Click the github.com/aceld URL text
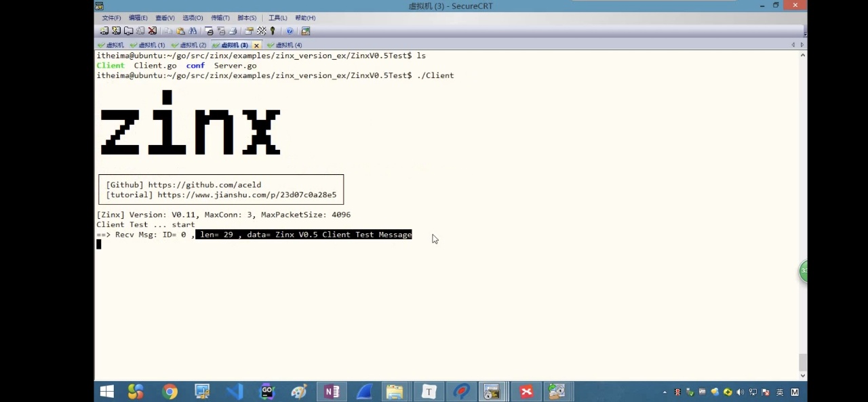 pos(205,184)
